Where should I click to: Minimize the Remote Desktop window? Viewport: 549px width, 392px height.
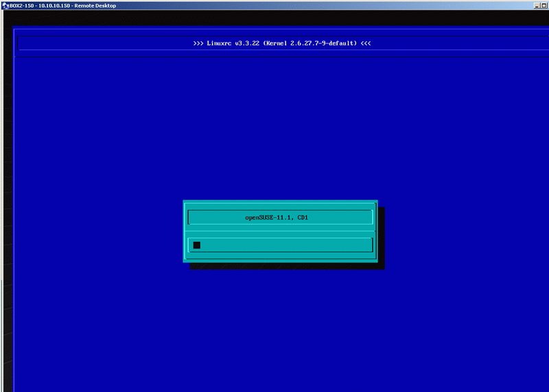point(537,5)
